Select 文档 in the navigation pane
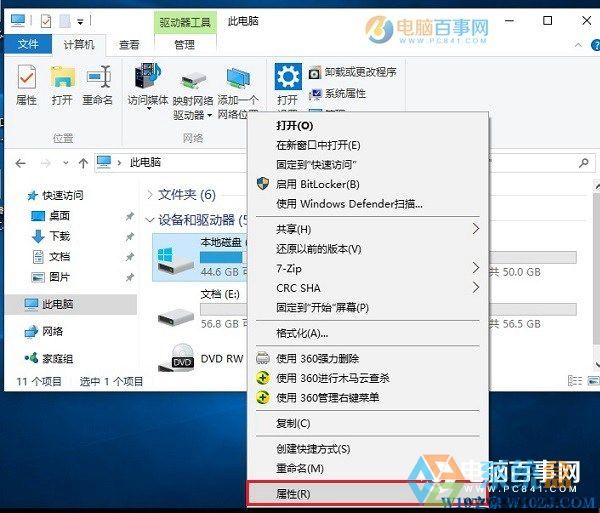 (51, 256)
